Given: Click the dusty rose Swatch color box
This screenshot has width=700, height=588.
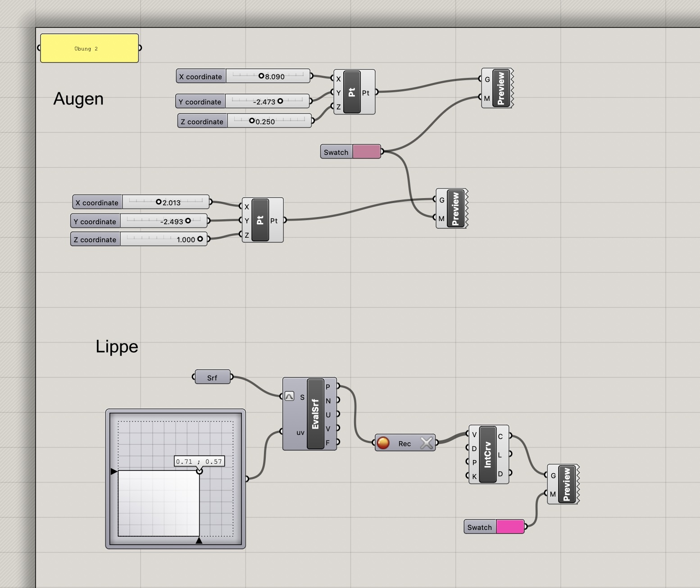Looking at the screenshot, I should [x=366, y=152].
